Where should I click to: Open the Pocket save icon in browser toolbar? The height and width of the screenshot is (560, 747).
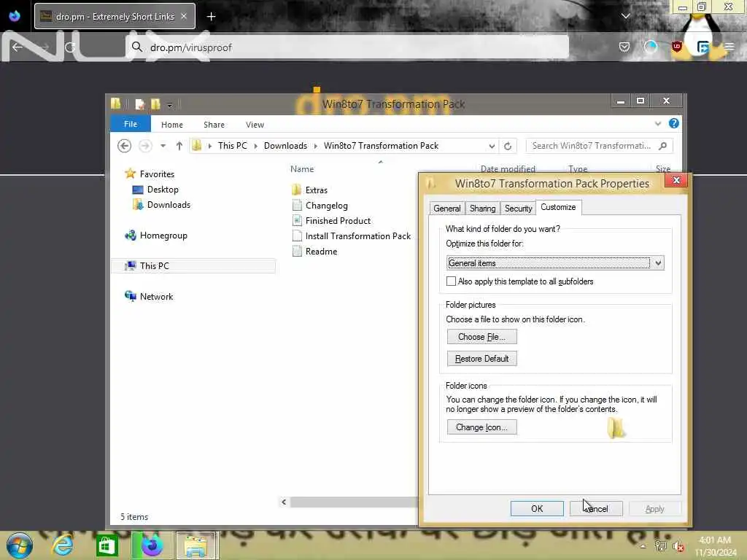[x=624, y=47]
